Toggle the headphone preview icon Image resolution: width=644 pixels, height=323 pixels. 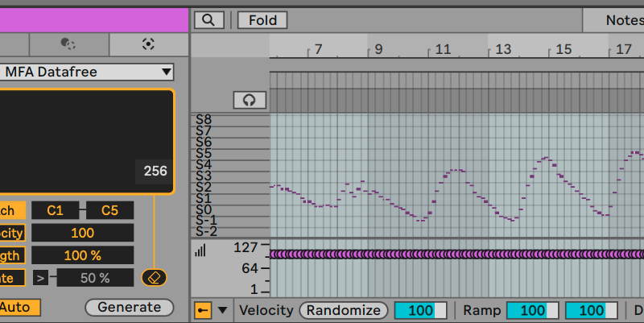[250, 100]
